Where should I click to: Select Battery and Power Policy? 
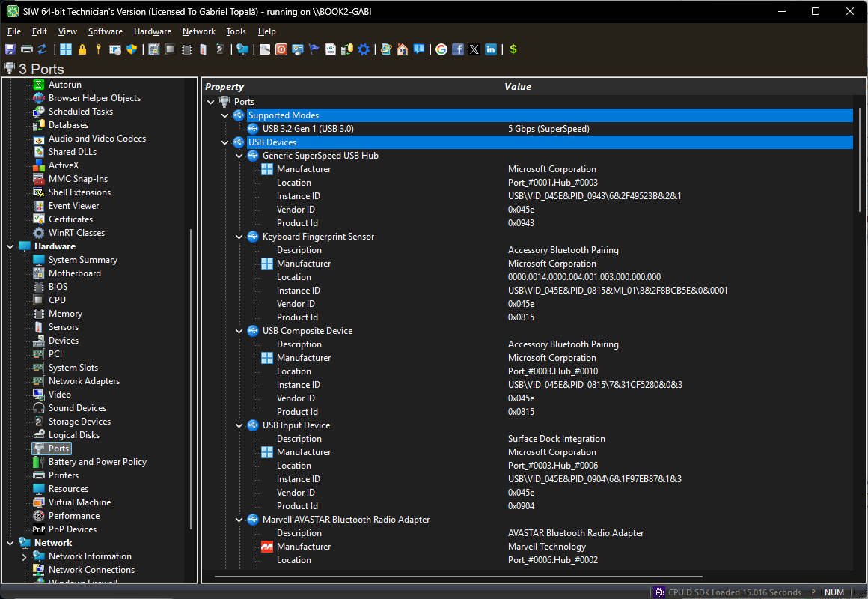[97, 461]
